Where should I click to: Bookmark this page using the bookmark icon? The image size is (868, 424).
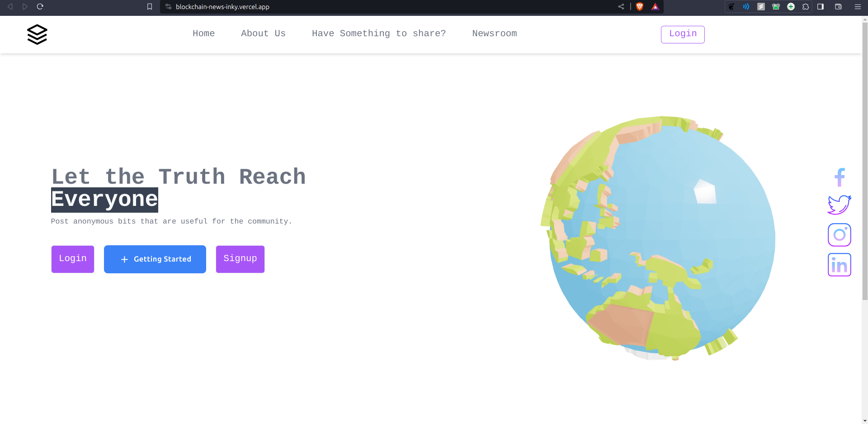coord(150,6)
